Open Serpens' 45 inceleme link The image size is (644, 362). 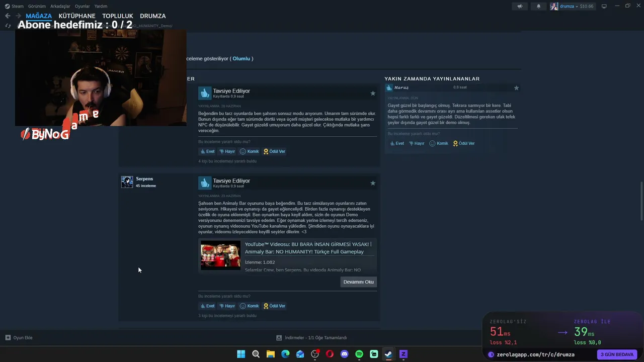[x=146, y=186]
